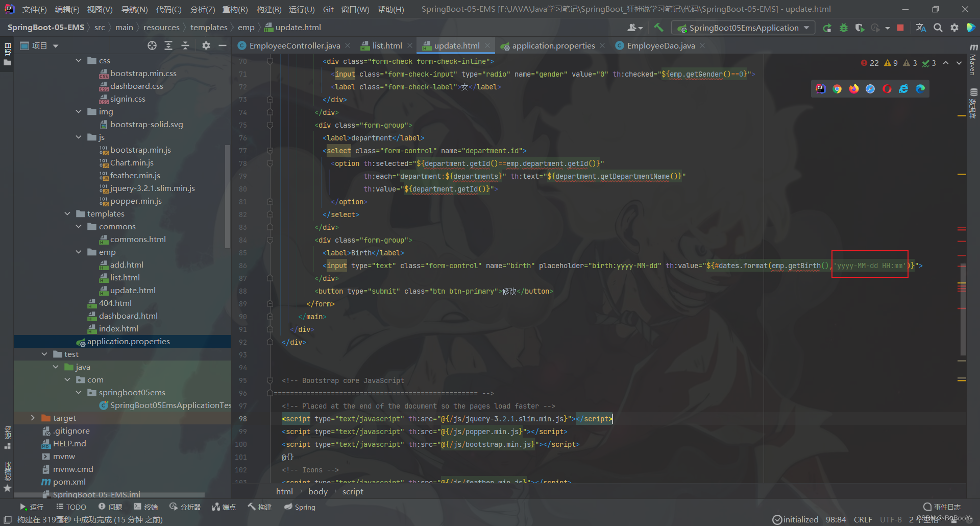Click the user account icon in toolbar
Viewport: 980px width, 526px height.
(x=634, y=28)
